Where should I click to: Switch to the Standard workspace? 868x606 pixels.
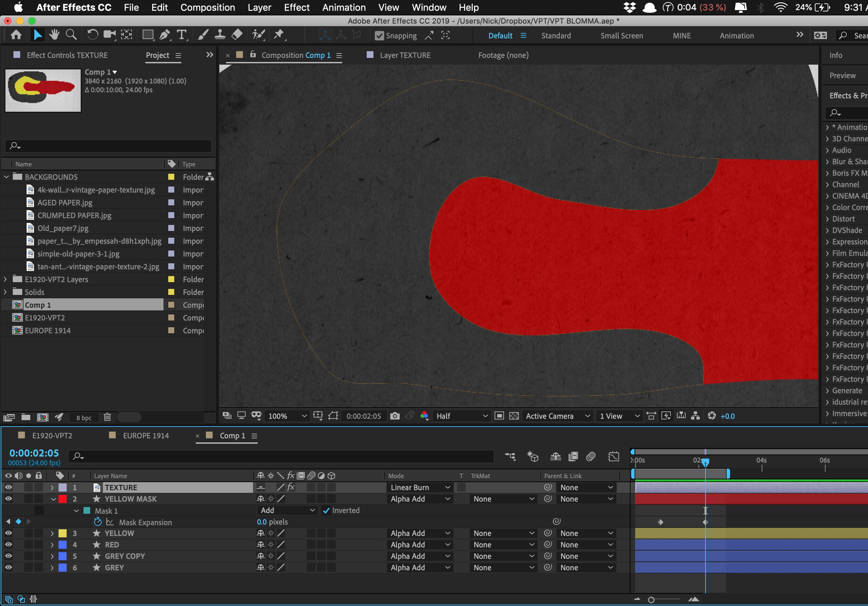(x=556, y=36)
